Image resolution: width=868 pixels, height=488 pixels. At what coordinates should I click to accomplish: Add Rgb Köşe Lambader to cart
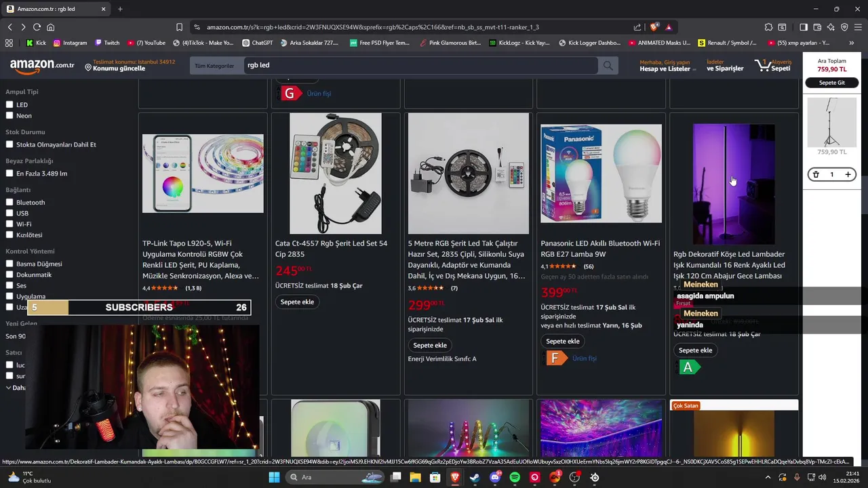[x=696, y=350]
